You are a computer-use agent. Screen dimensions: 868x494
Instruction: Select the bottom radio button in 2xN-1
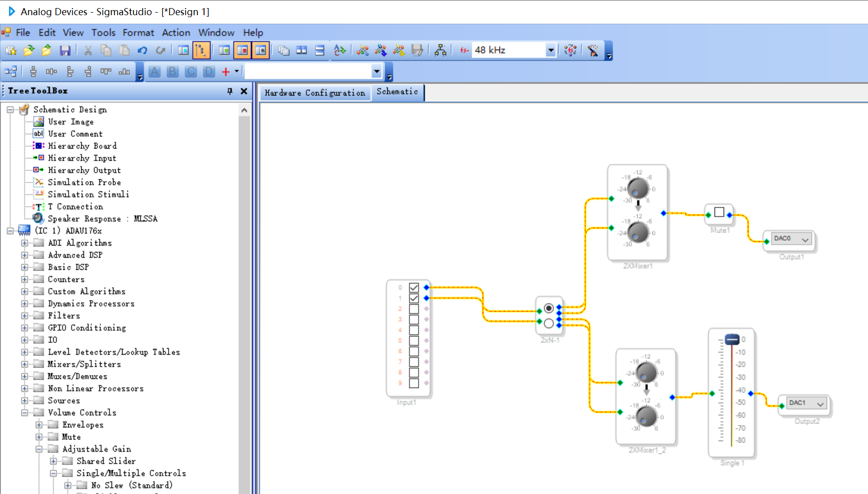coord(549,323)
